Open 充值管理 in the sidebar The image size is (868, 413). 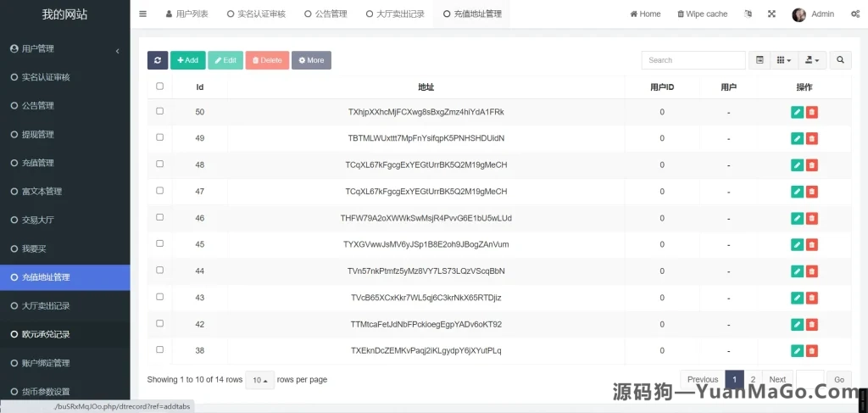pyautogui.click(x=64, y=164)
